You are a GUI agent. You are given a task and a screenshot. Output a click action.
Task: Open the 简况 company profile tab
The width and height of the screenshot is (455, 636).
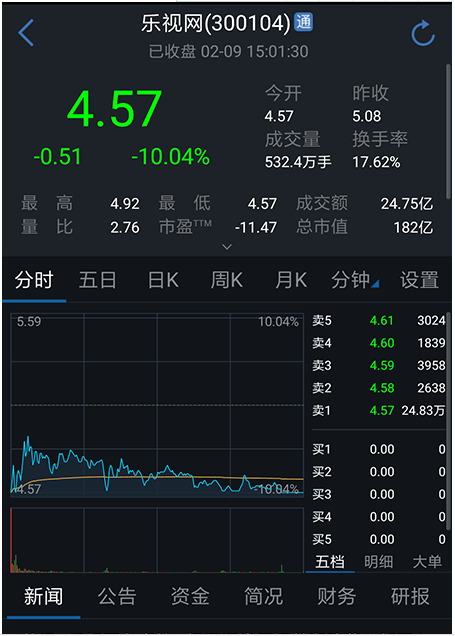click(264, 597)
